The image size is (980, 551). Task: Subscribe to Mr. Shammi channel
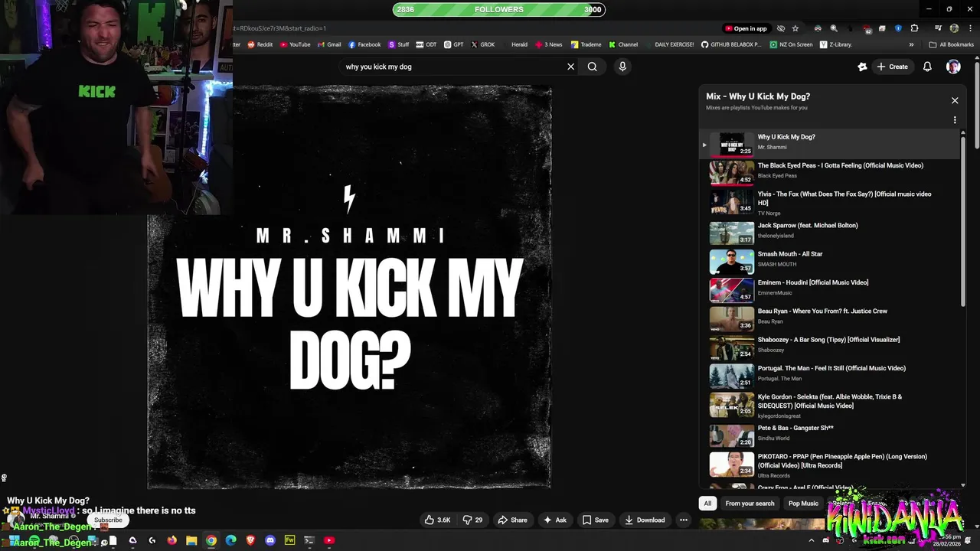[x=108, y=520]
